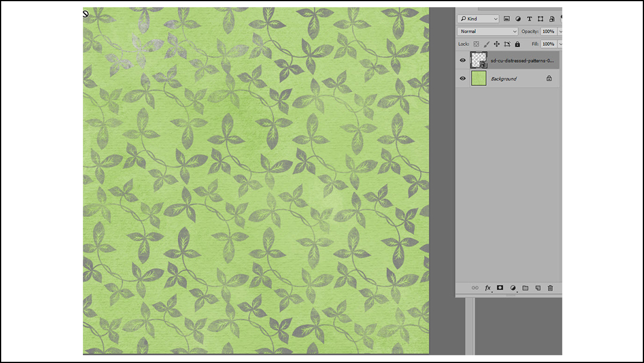Link the selected layers
This screenshot has width=644, height=363.
tap(475, 288)
